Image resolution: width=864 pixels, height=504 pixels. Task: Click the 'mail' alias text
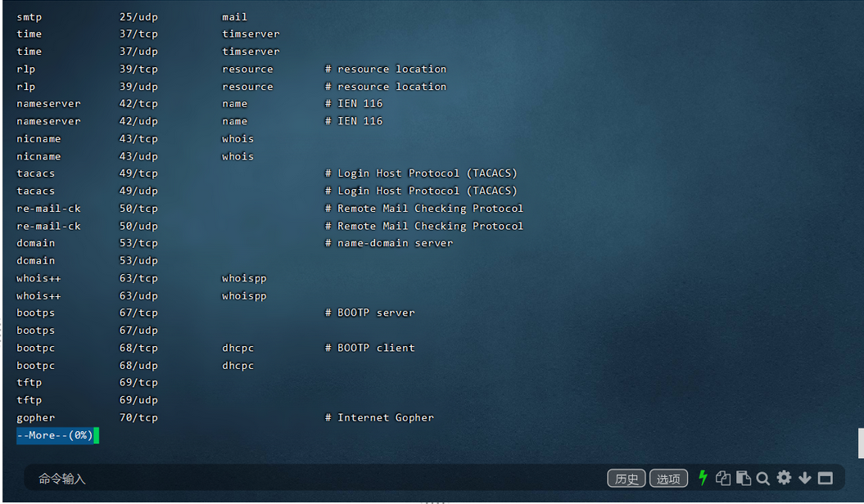click(235, 17)
